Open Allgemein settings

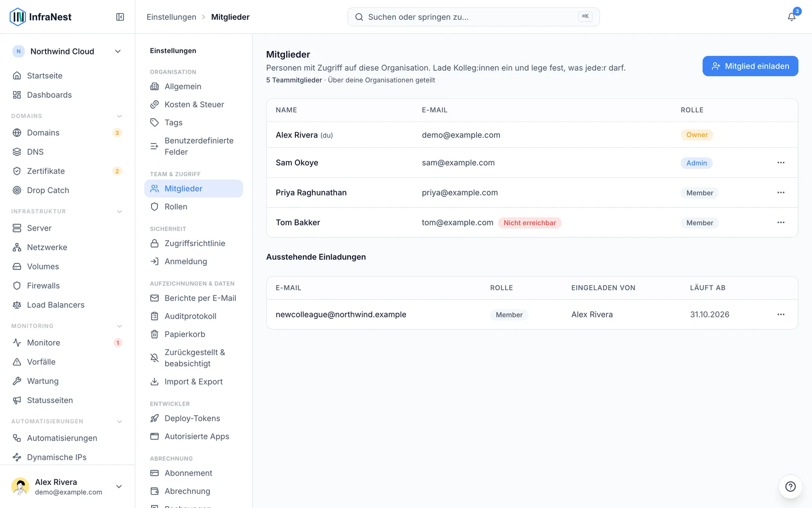[x=193, y=87]
